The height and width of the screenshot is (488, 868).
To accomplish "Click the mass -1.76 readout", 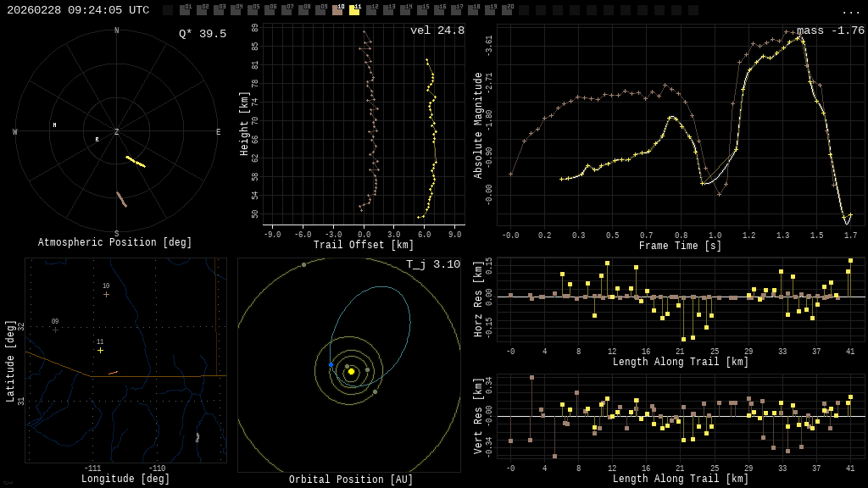I will (830, 31).
